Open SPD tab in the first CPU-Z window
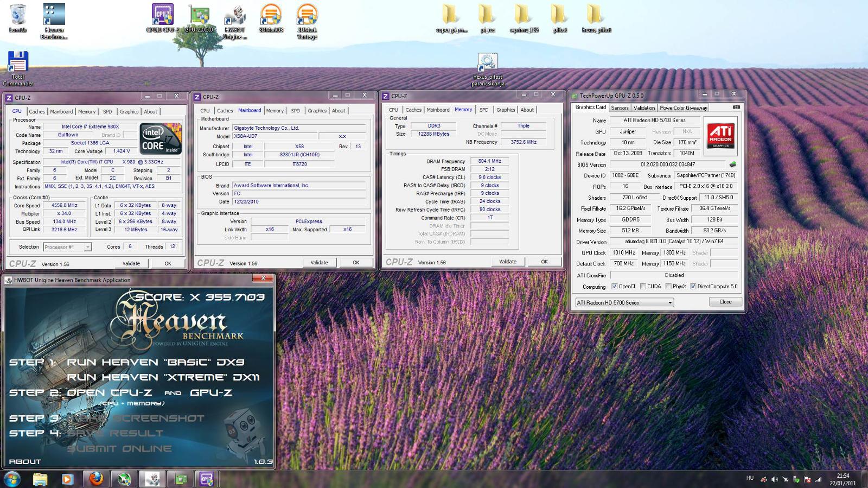 [x=107, y=112]
